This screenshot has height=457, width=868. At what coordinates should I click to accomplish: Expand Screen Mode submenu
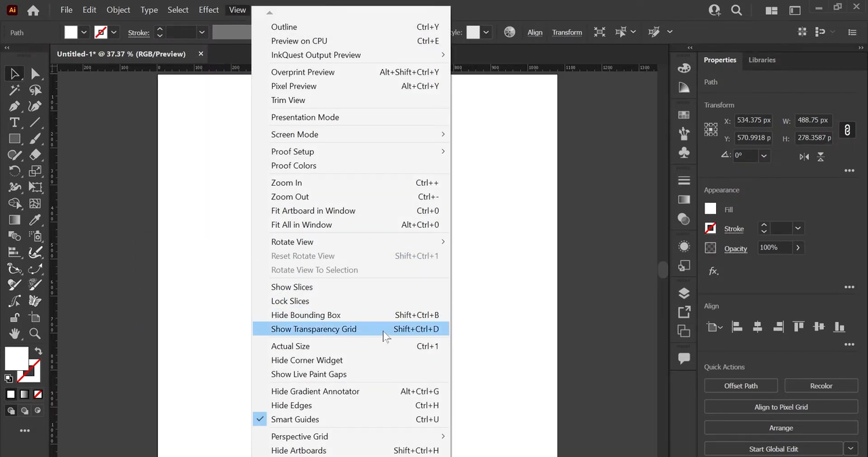point(351,134)
